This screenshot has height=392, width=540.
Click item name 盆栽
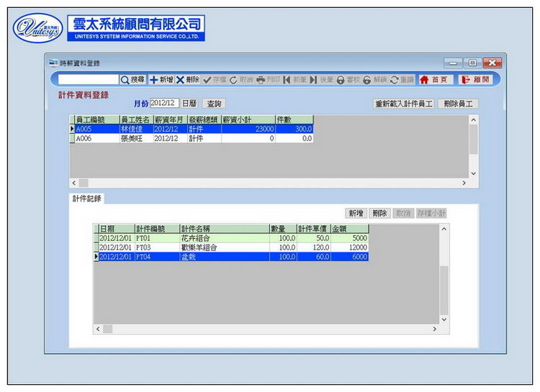(x=189, y=257)
